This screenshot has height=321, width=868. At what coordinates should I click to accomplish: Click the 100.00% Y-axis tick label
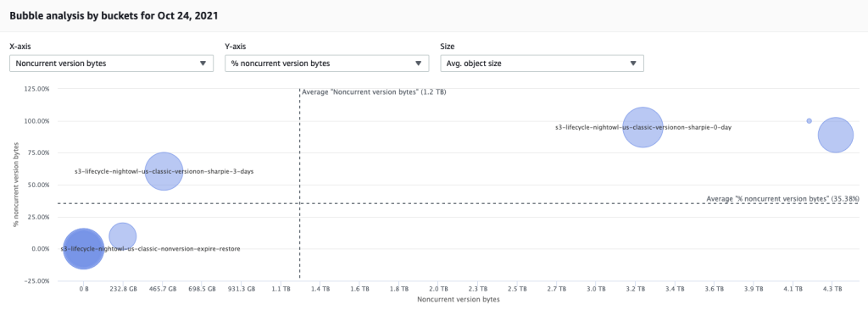click(x=37, y=120)
